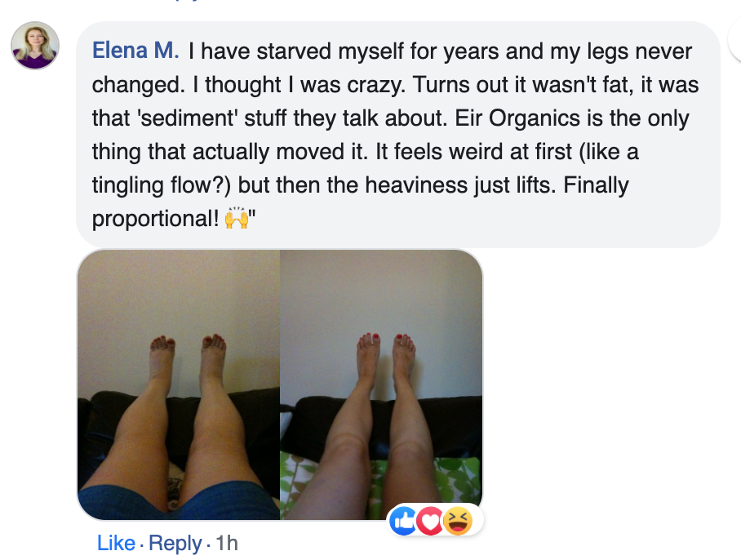Click the raised hands emoji in comment
741x560 pixels.
pyautogui.click(x=236, y=219)
